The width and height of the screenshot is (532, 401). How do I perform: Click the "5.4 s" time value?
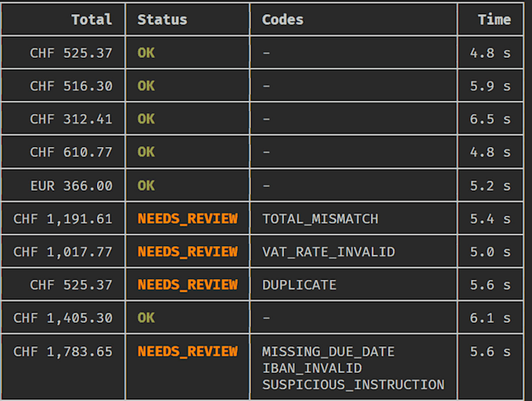point(491,219)
